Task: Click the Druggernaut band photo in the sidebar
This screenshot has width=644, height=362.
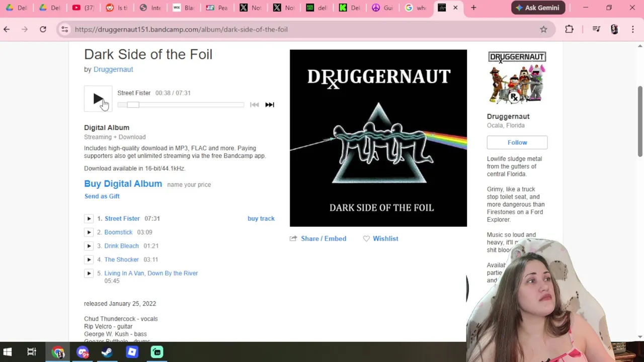Action: coord(517,78)
